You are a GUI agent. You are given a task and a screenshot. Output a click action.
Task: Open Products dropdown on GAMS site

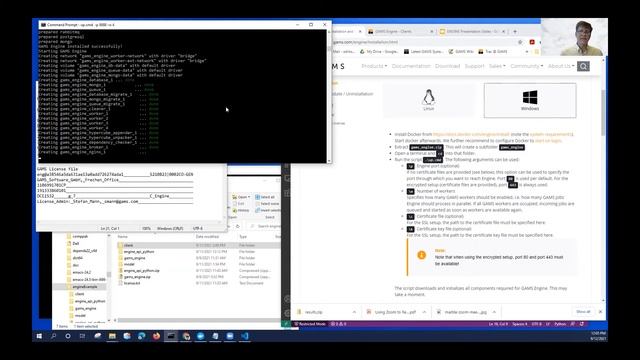pyautogui.click(x=374, y=66)
